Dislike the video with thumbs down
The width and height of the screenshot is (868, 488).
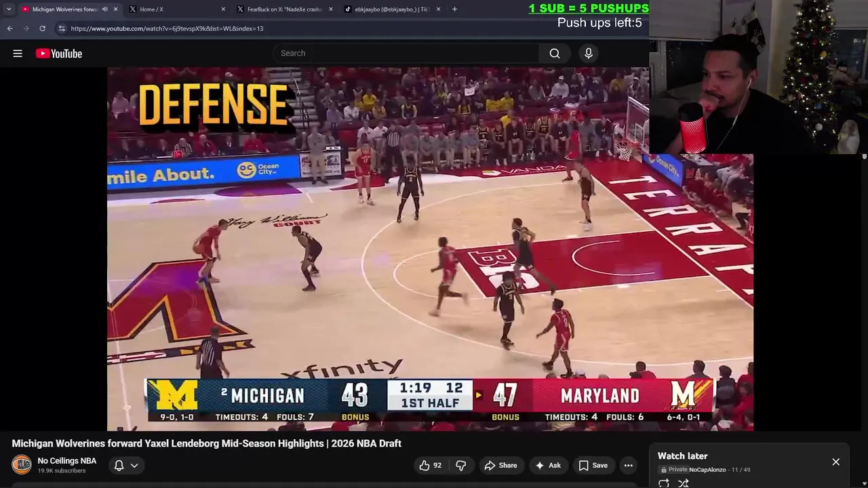[461, 465]
